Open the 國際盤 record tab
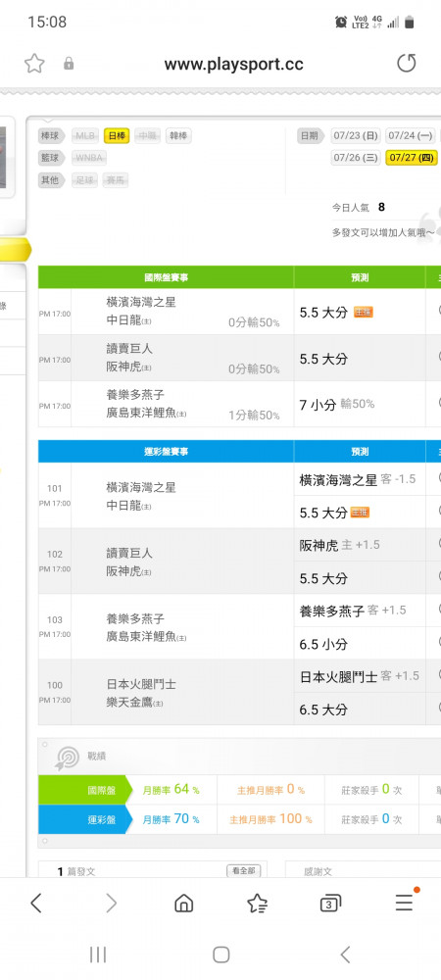441x980 pixels. tap(85, 790)
